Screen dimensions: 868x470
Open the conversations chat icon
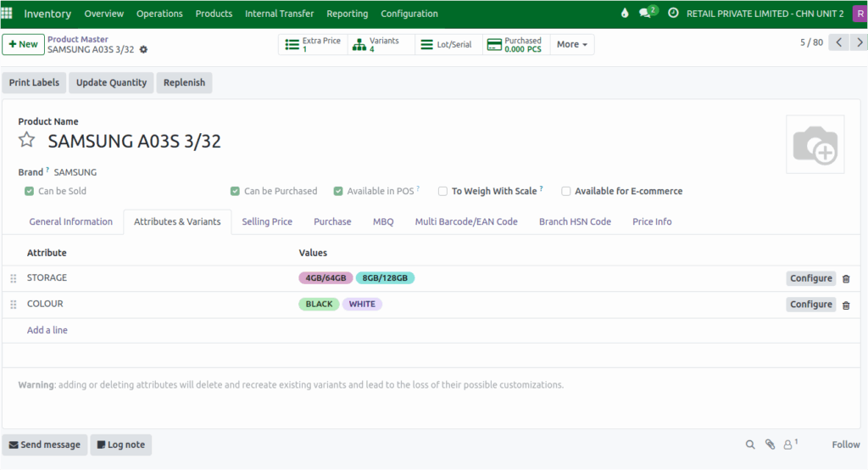(647, 12)
